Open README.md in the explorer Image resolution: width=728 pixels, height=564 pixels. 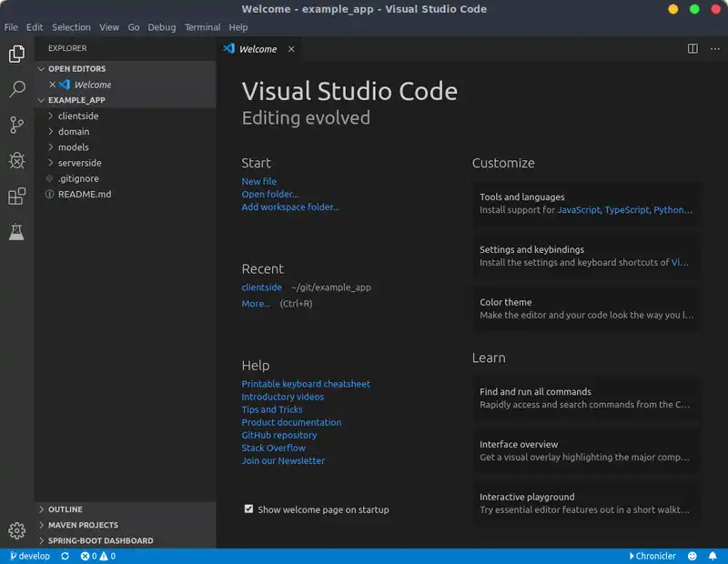(x=84, y=194)
